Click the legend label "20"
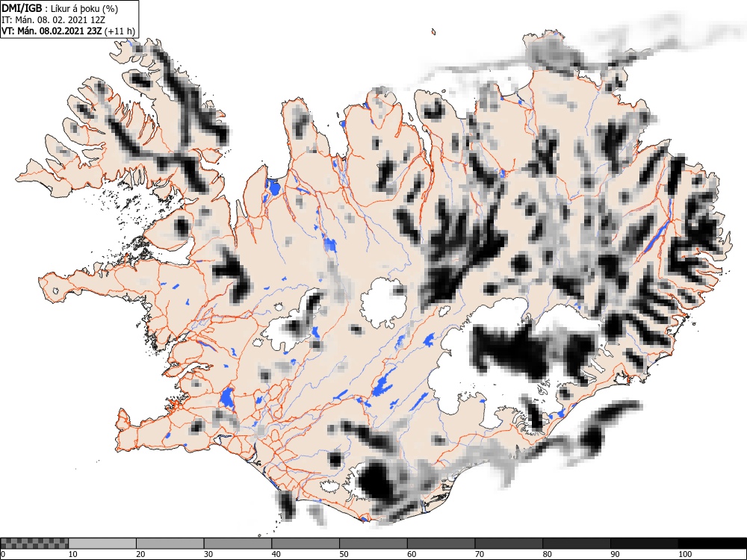 140,554
